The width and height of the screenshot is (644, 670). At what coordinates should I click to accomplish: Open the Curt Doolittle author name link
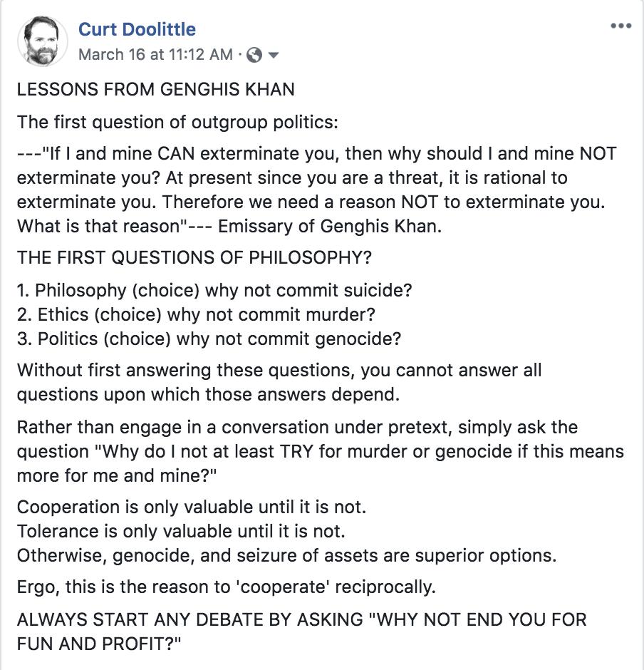click(137, 29)
